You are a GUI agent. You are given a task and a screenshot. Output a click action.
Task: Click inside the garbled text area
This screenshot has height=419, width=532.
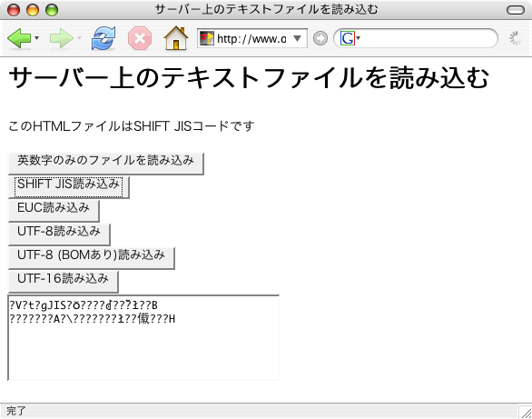tap(143, 338)
